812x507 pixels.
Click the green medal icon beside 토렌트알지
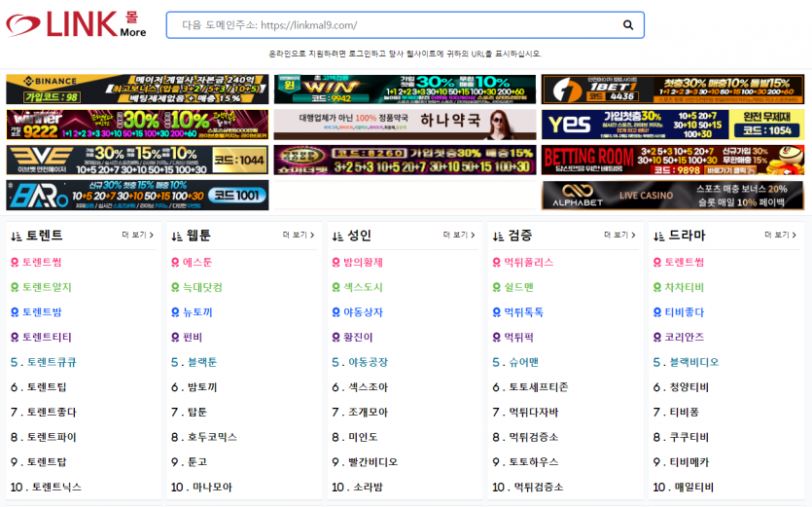click(15, 287)
